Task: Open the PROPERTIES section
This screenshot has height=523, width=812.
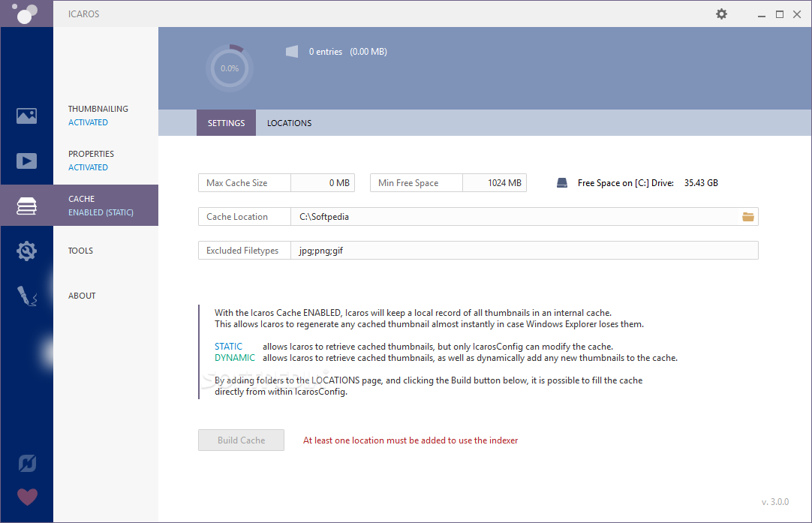Action: click(91, 154)
